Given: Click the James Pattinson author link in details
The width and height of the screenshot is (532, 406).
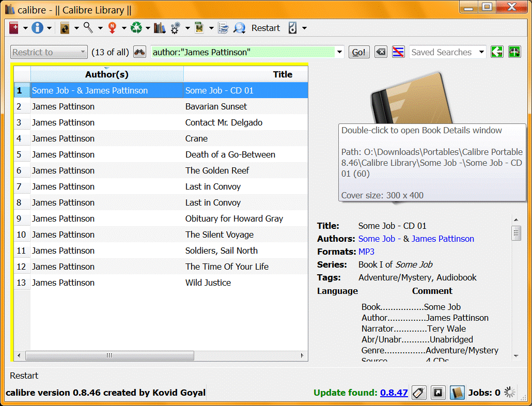Looking at the screenshot, I should [x=443, y=239].
